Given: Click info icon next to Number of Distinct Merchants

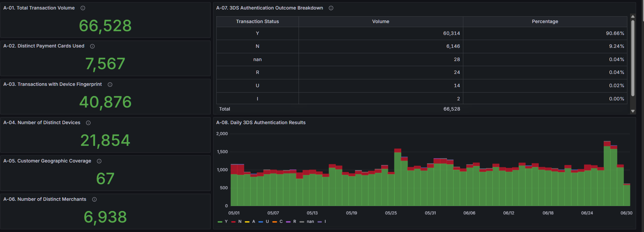Looking at the screenshot, I should click(x=94, y=199).
